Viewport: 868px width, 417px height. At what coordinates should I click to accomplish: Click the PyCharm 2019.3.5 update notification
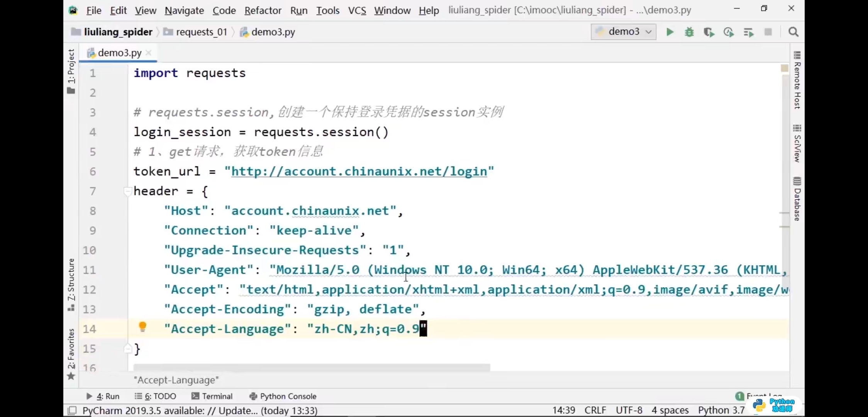point(200,410)
